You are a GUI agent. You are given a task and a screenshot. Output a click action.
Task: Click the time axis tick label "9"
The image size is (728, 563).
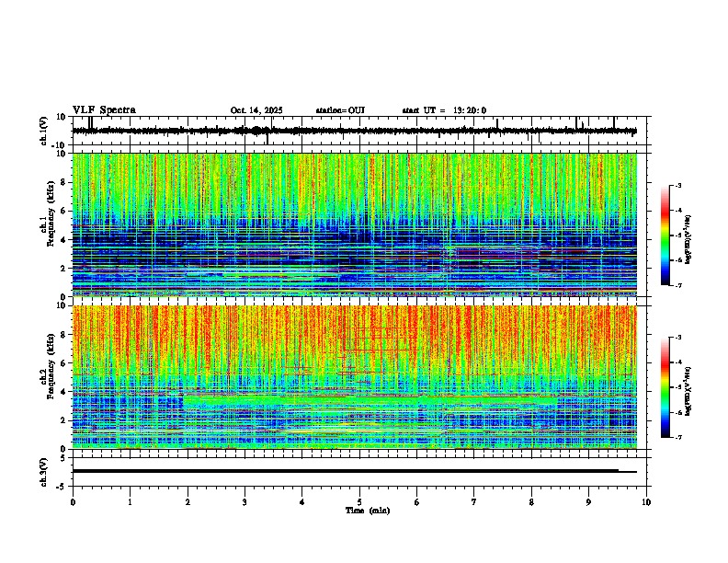588,502
